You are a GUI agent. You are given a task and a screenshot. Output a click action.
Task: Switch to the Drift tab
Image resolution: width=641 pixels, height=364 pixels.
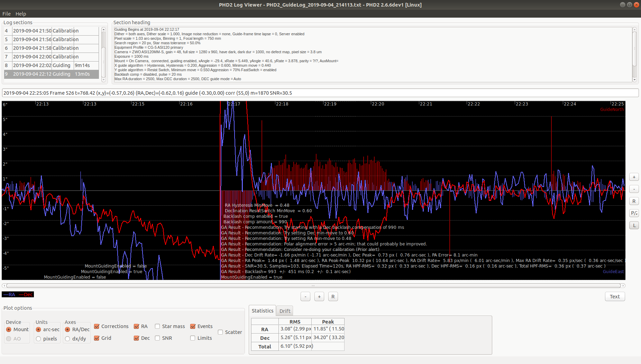285,311
